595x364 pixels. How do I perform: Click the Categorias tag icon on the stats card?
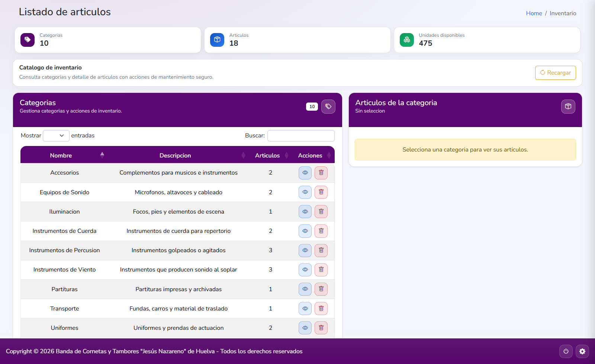pyautogui.click(x=27, y=40)
